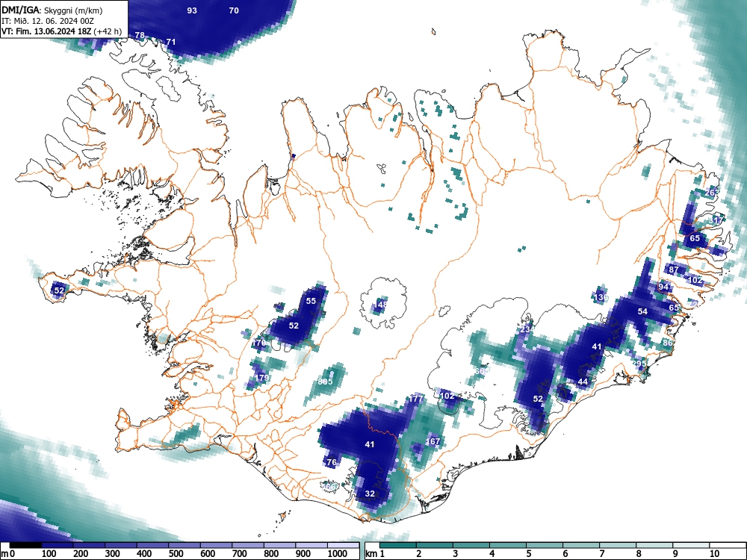The height and width of the screenshot is (560, 747).
Task: Click the '1000' tick label in the metres legend
Action: tap(338, 554)
